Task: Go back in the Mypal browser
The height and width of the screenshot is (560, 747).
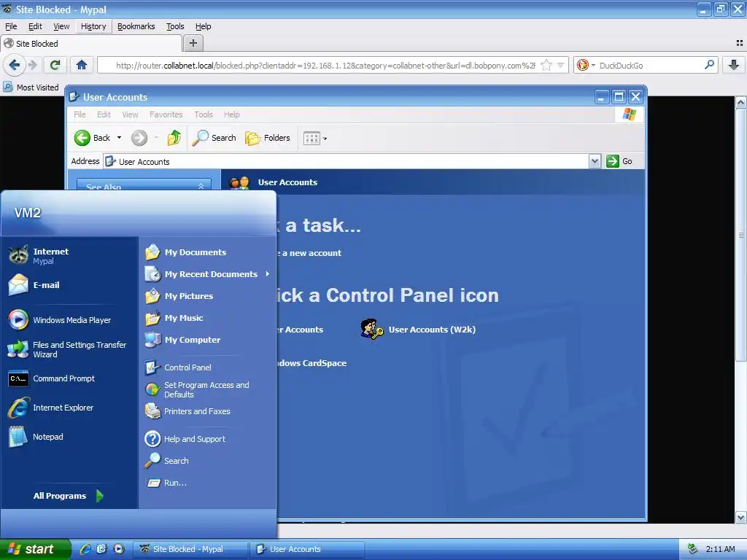Action: tap(15, 65)
